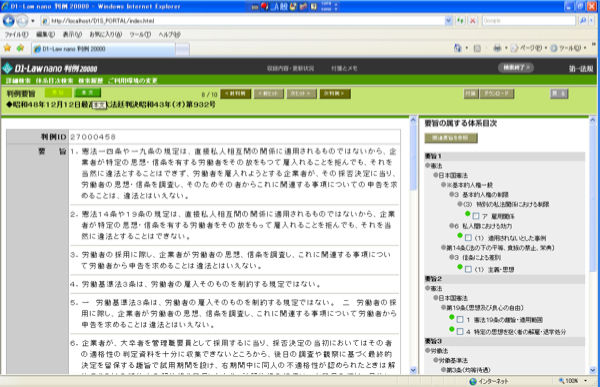Click the address bar showing localhost URL
This screenshot has width=600, height=387.
coord(243,21)
